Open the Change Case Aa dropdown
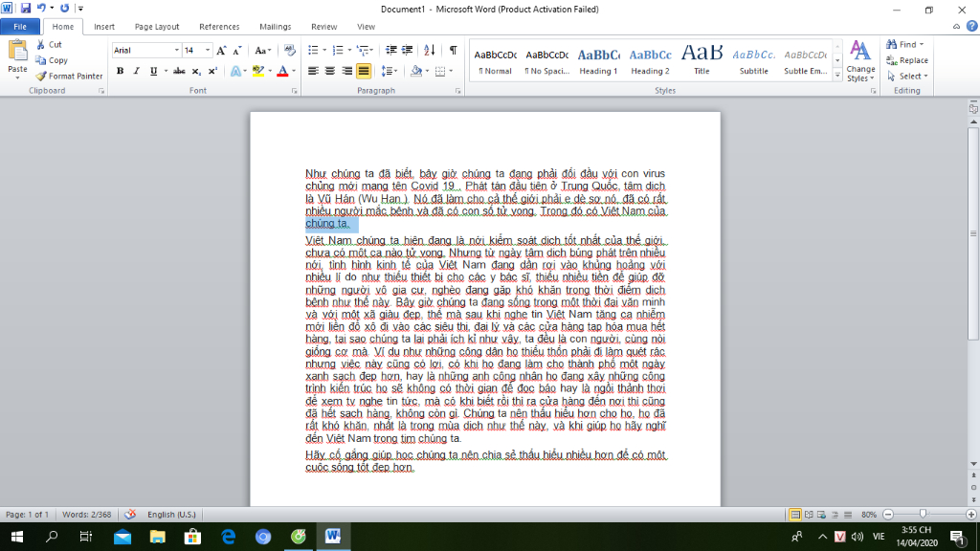980x551 pixels. (x=262, y=50)
